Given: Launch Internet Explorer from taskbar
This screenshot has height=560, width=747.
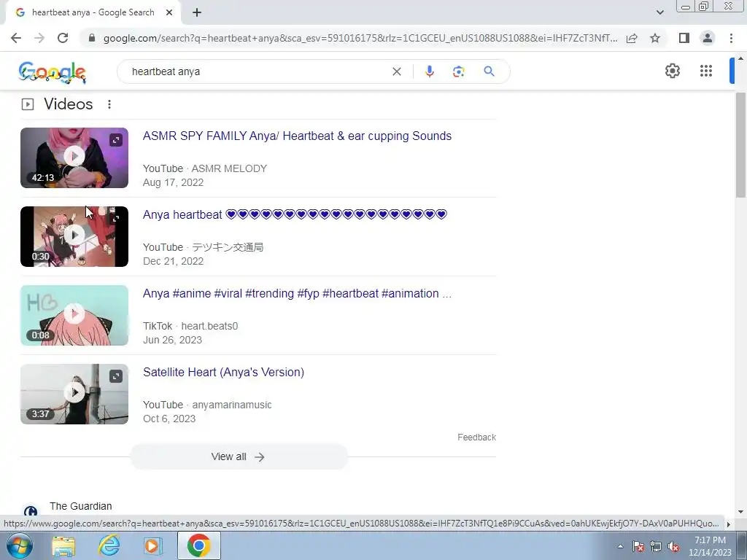Looking at the screenshot, I should pos(109,546).
